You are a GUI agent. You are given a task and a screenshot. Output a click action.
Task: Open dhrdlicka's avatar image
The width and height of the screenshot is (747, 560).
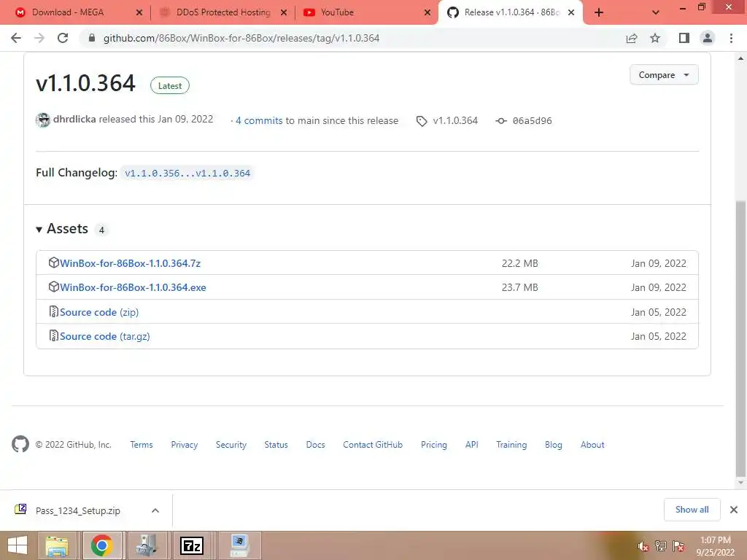(x=43, y=120)
